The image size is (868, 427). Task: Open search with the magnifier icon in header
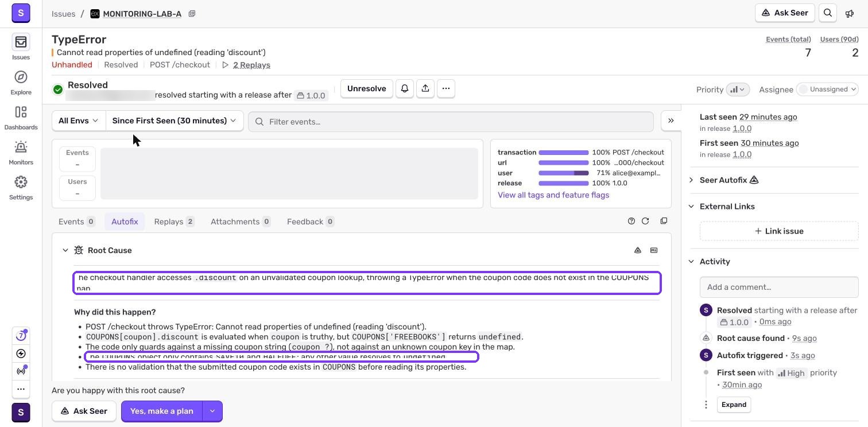click(828, 13)
